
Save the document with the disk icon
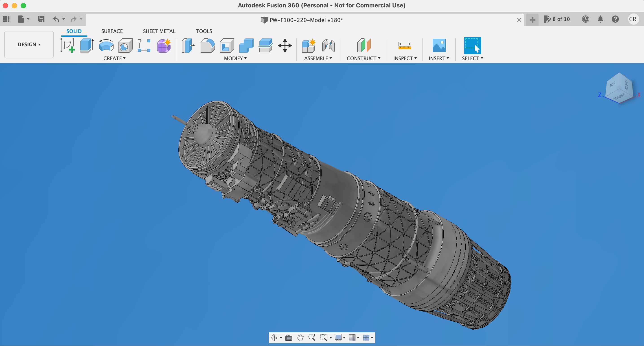pos(41,19)
